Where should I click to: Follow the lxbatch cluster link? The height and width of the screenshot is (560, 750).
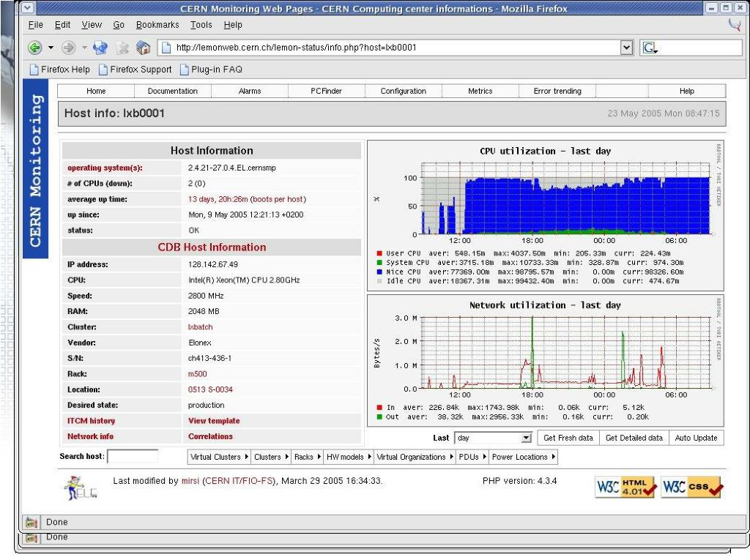(201, 327)
